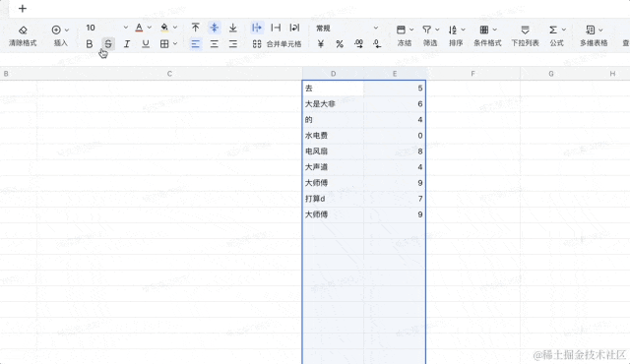Apply percent number format
The image size is (630, 364).
click(x=340, y=44)
